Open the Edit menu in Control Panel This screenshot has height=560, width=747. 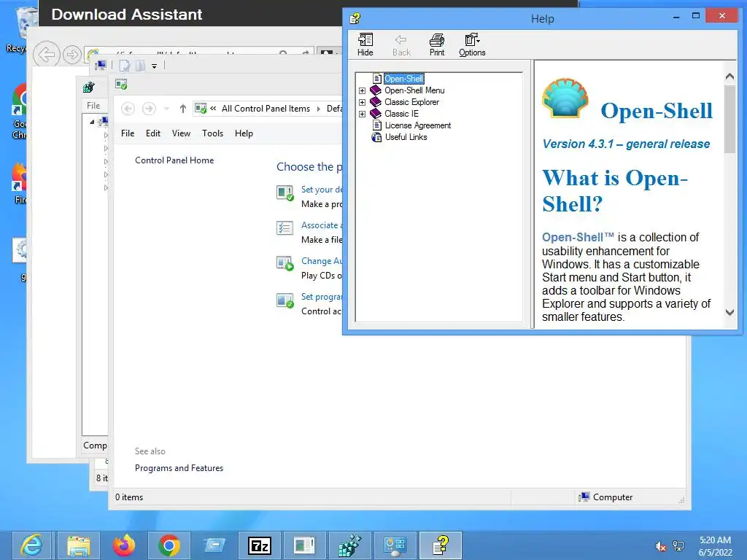(x=153, y=133)
